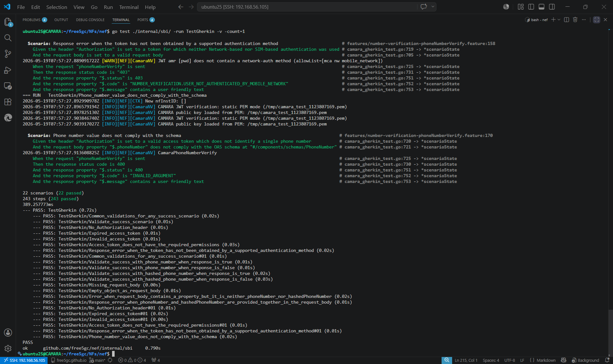Click the free5gc.github.io status bar item
This screenshot has height=364, width=613.
[69, 360]
